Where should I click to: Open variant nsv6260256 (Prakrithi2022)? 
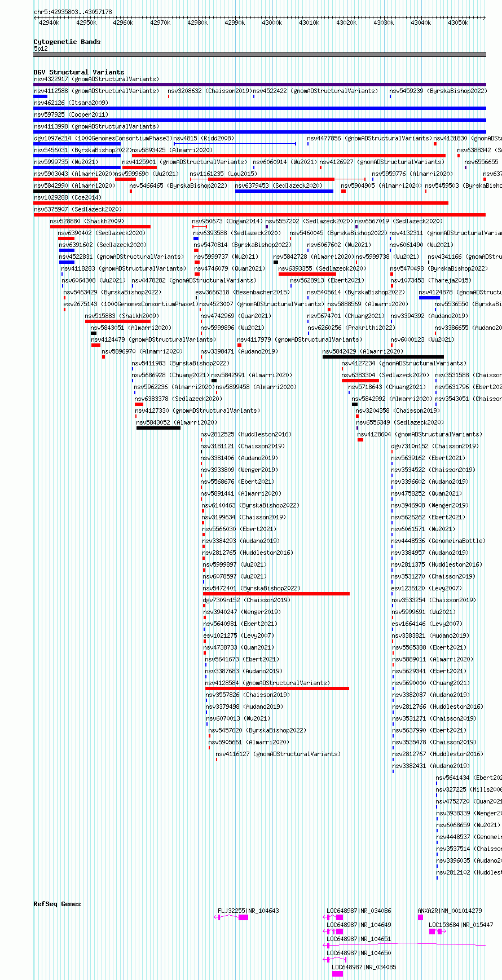tap(351, 328)
